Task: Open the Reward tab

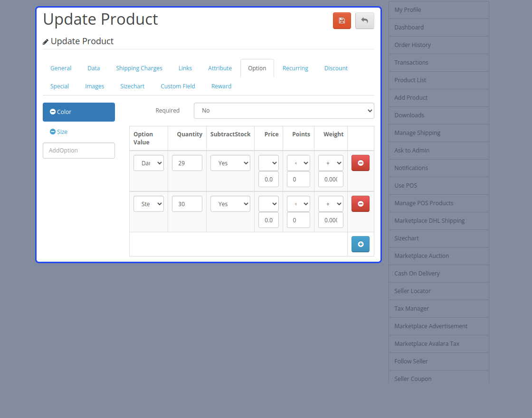Action: [221, 86]
